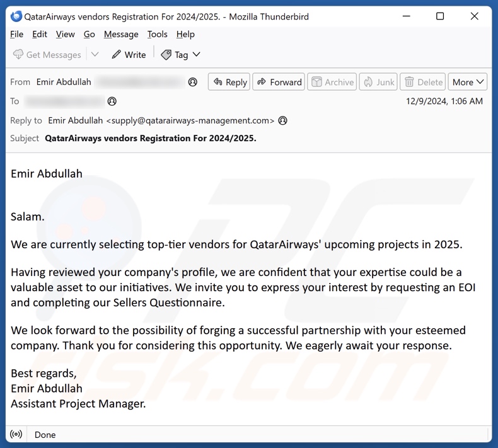
Task: Open the View menu
Action: click(x=66, y=34)
